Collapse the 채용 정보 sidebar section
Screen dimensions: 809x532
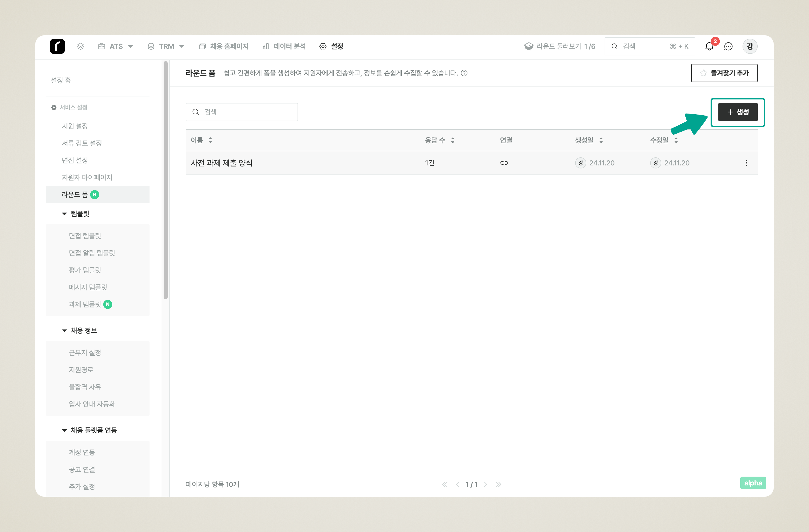tap(64, 330)
